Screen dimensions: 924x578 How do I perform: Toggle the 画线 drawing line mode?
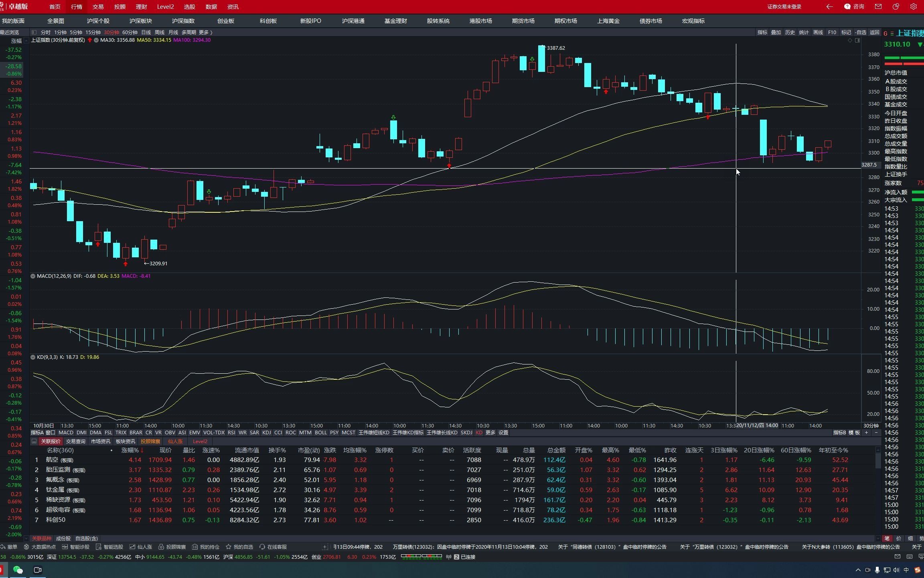818,32
